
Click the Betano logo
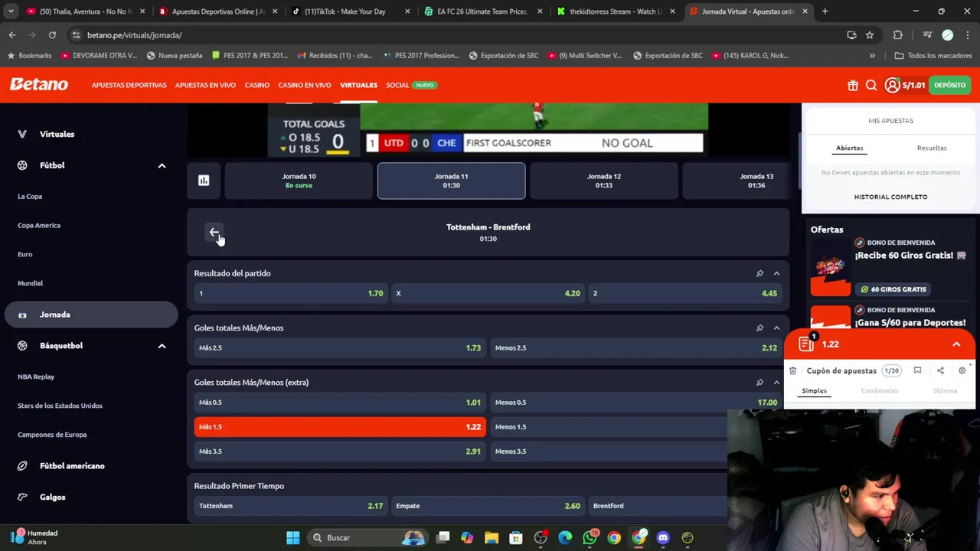[x=39, y=85]
